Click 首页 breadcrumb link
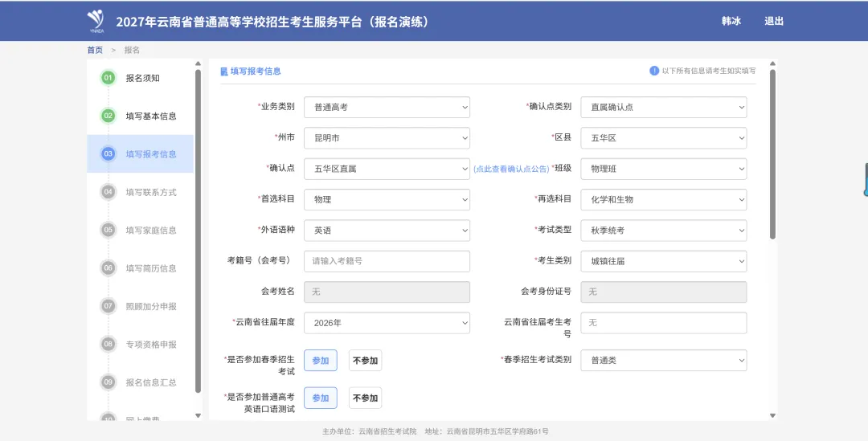 click(x=95, y=50)
